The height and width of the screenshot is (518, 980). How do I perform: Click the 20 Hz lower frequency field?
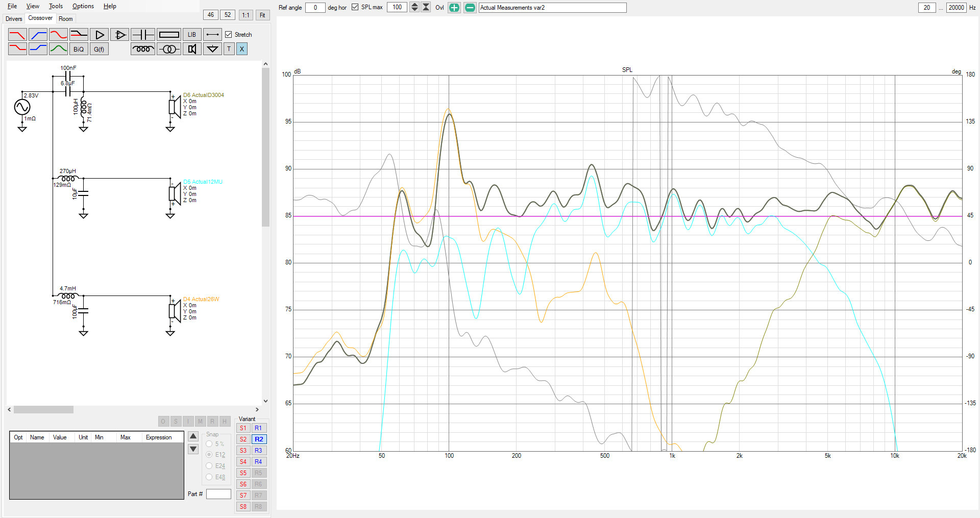point(927,7)
